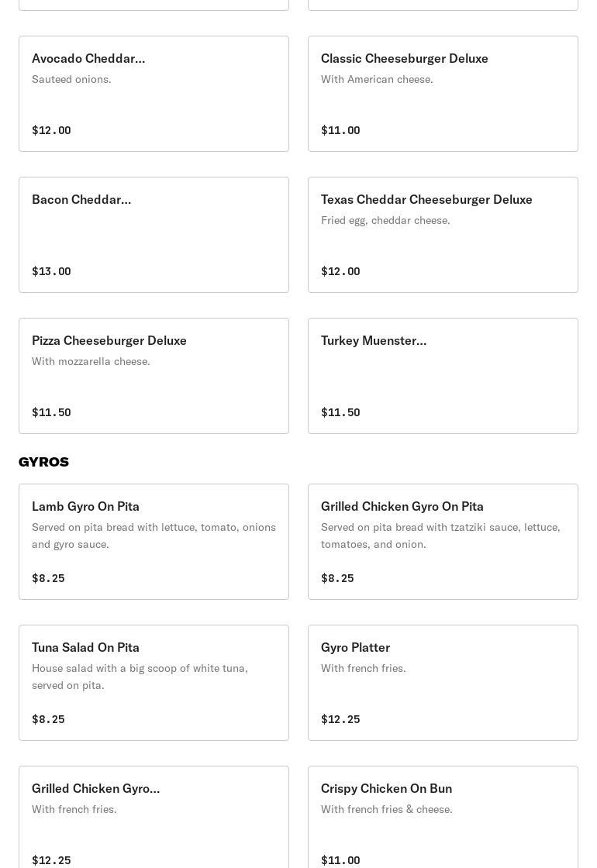The image size is (597, 868).
Task: Select Classic Cheeseburger Deluxe menu item
Action: pyautogui.click(x=443, y=94)
